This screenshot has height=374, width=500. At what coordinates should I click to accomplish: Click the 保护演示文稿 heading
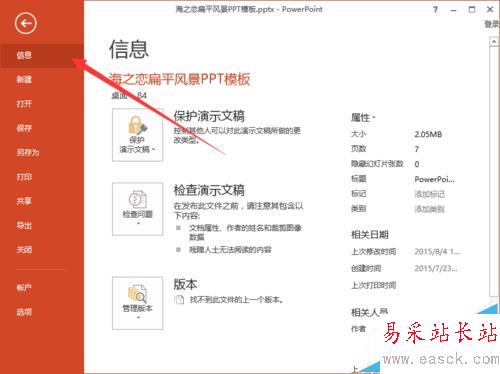[x=209, y=116]
